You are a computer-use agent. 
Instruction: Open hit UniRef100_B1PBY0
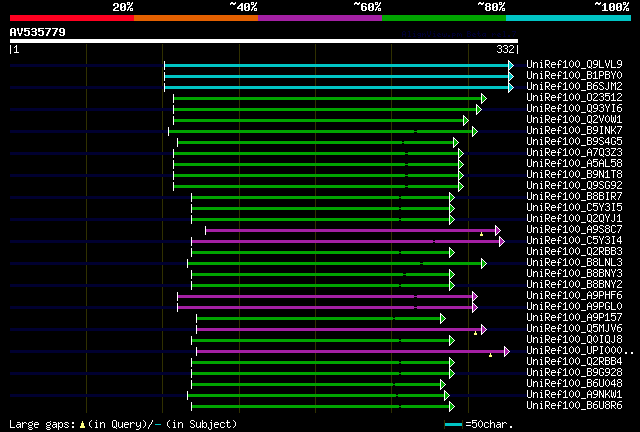(x=574, y=76)
